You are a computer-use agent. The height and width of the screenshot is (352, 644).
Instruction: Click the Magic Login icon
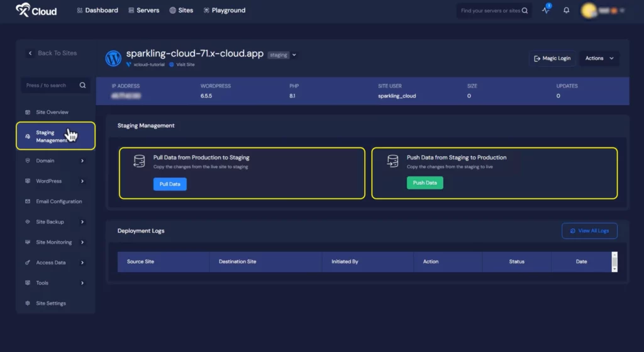click(537, 59)
